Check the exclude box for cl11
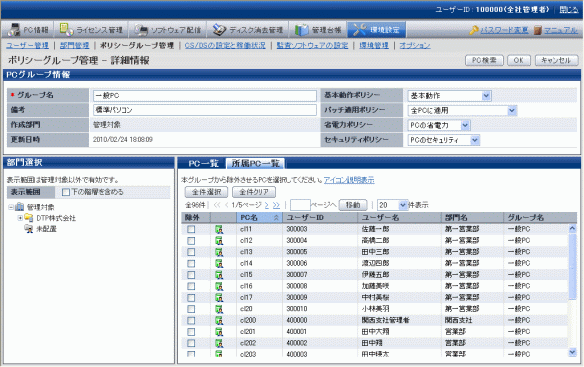The width and height of the screenshot is (584, 367). coord(191,229)
